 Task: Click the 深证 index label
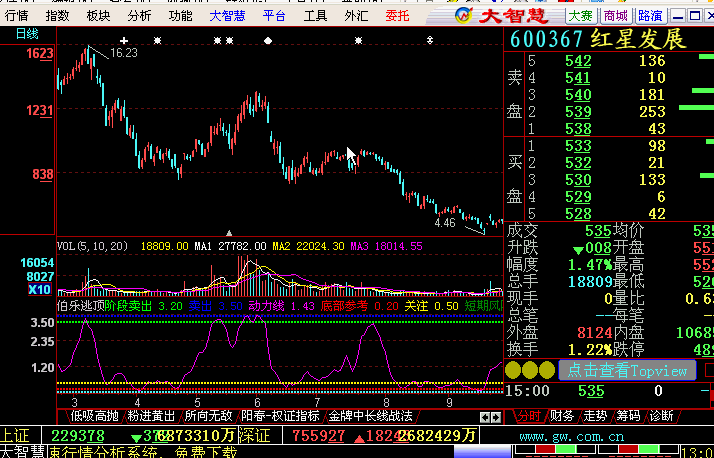tap(255, 436)
